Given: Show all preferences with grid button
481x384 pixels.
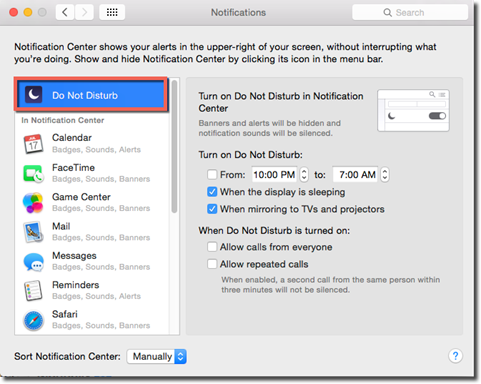Looking at the screenshot, I should tap(112, 12).
